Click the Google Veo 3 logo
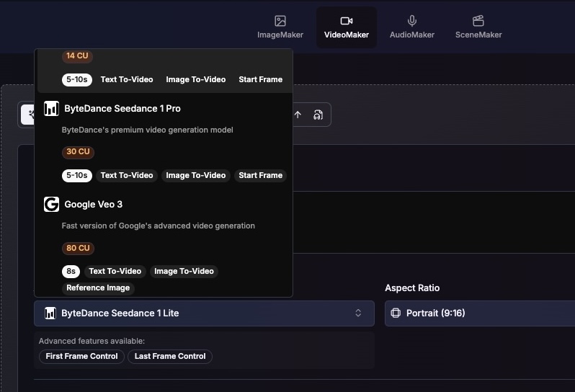The image size is (575, 392). coord(51,204)
